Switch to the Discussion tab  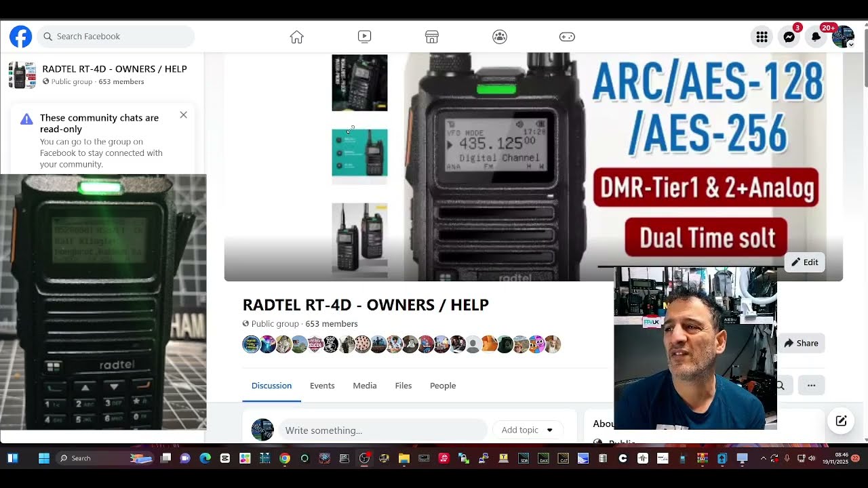click(x=271, y=386)
